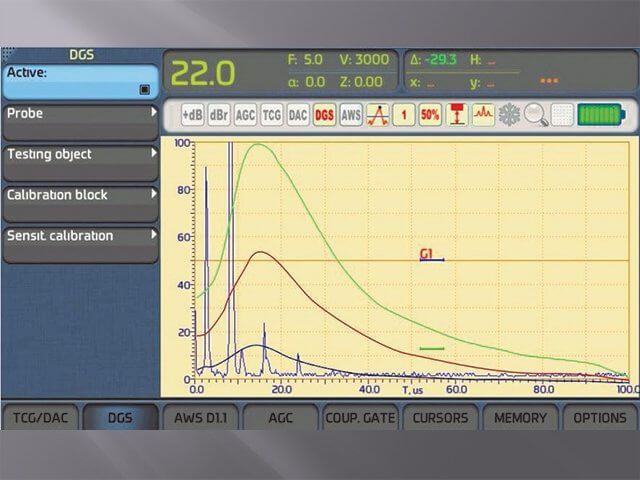Click the dBr reference gain icon
This screenshot has width=640, height=480.
pyautogui.click(x=218, y=115)
